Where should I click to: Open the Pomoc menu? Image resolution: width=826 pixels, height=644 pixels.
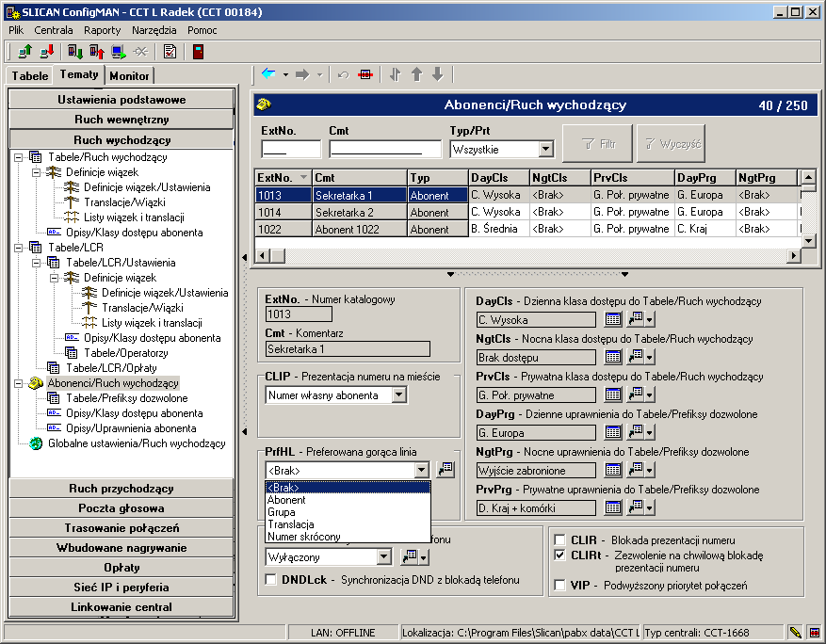pyautogui.click(x=202, y=30)
